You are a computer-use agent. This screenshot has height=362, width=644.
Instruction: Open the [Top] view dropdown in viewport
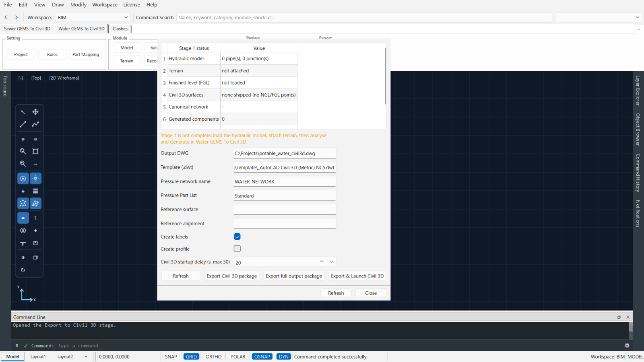36,78
